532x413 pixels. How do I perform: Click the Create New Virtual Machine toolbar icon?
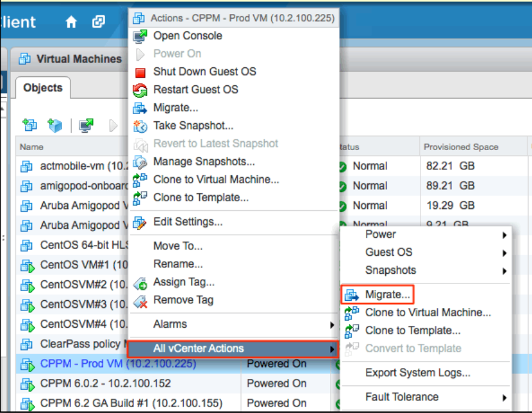click(30, 126)
